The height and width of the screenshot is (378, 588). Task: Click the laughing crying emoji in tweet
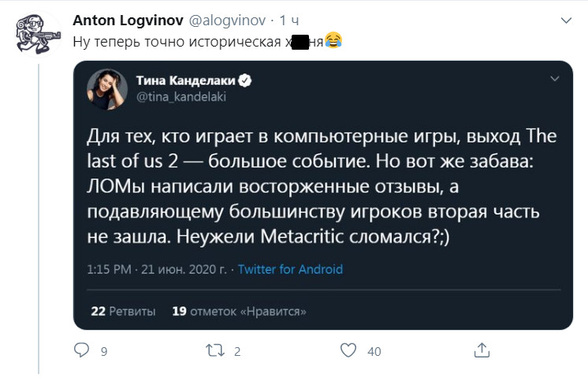(x=333, y=40)
